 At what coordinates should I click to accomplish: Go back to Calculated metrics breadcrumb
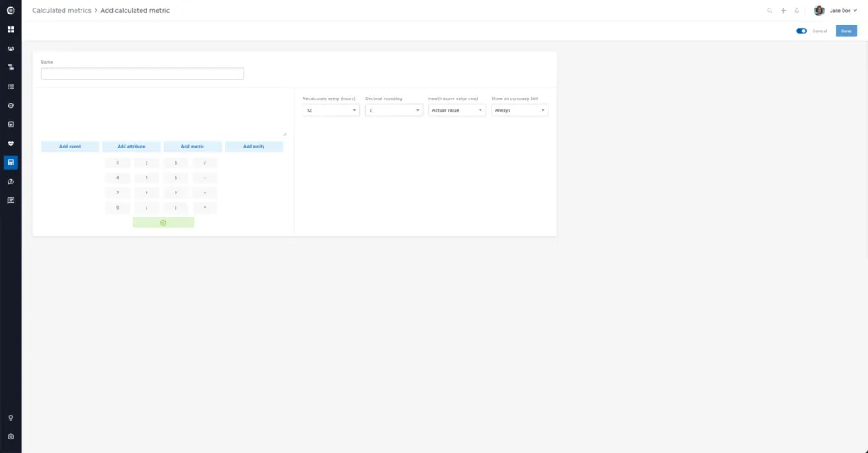pos(61,10)
